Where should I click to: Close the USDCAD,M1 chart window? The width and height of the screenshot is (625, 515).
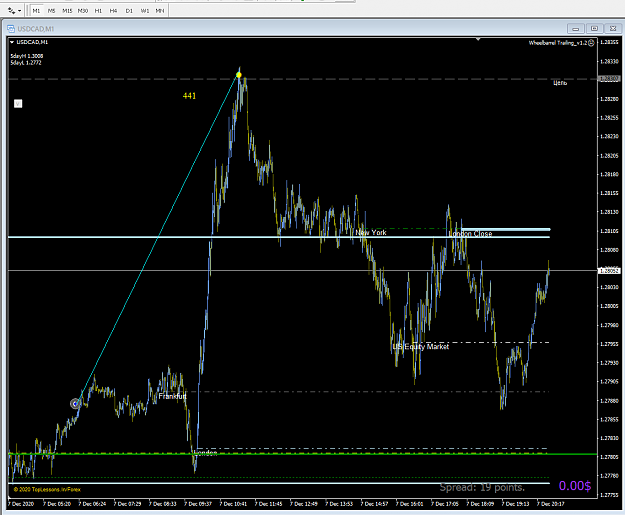pyautogui.click(x=613, y=29)
